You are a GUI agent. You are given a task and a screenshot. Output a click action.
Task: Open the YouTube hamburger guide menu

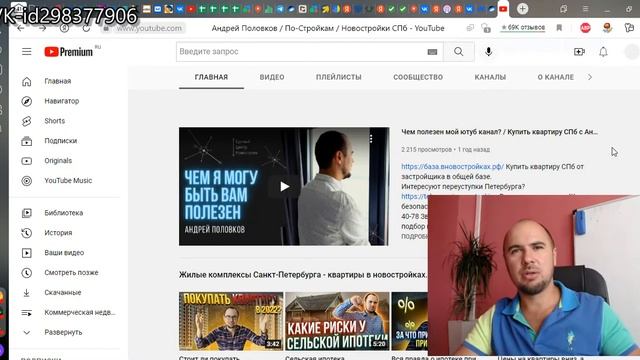[27, 51]
